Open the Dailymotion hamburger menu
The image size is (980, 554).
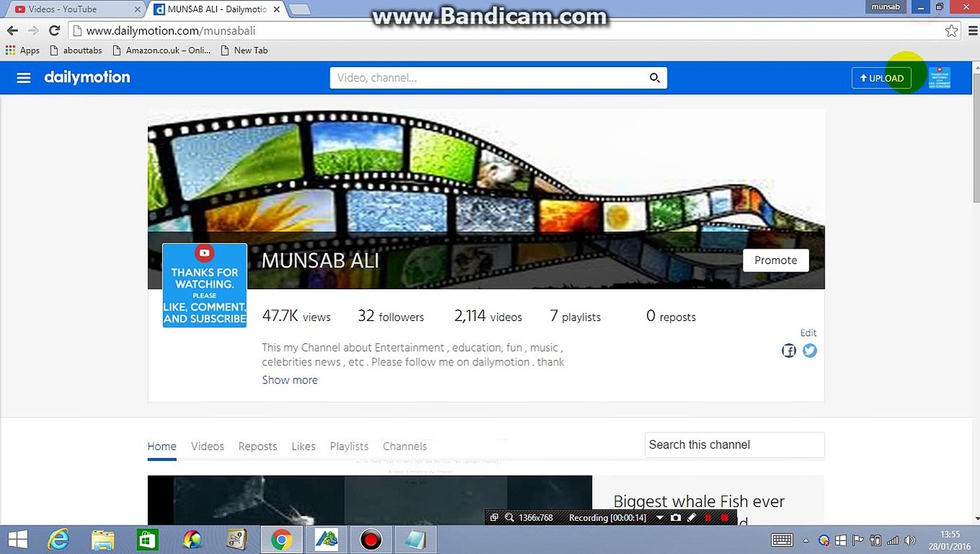pos(24,78)
